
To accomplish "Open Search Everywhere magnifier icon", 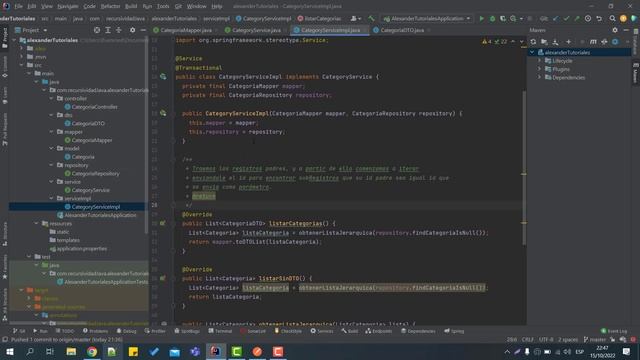I will (x=612, y=18).
